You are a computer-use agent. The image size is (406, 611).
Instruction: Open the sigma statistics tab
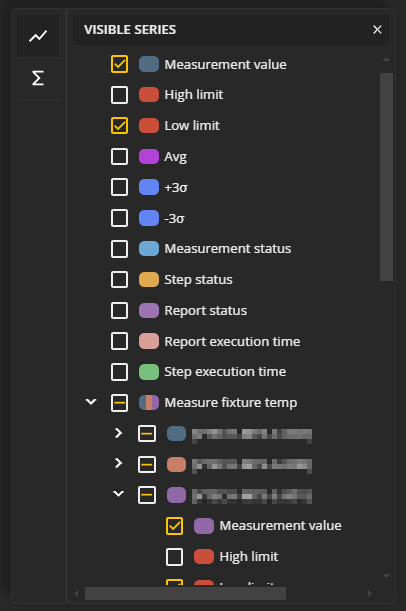point(38,78)
